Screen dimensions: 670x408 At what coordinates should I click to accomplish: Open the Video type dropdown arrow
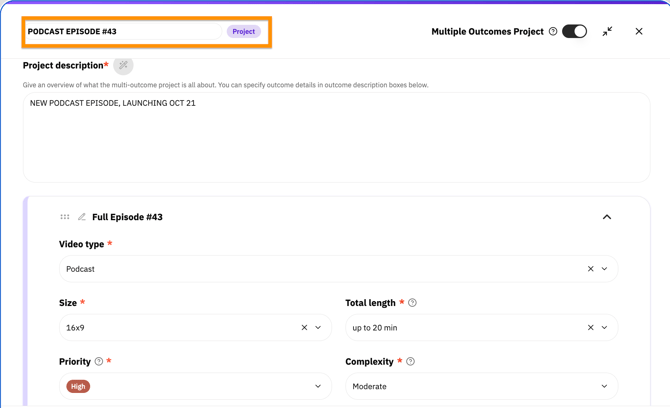(x=605, y=269)
